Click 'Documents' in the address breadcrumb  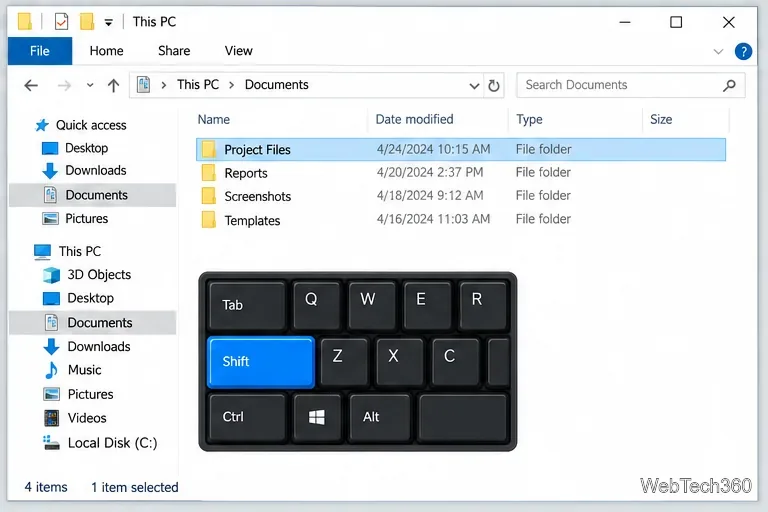(277, 85)
